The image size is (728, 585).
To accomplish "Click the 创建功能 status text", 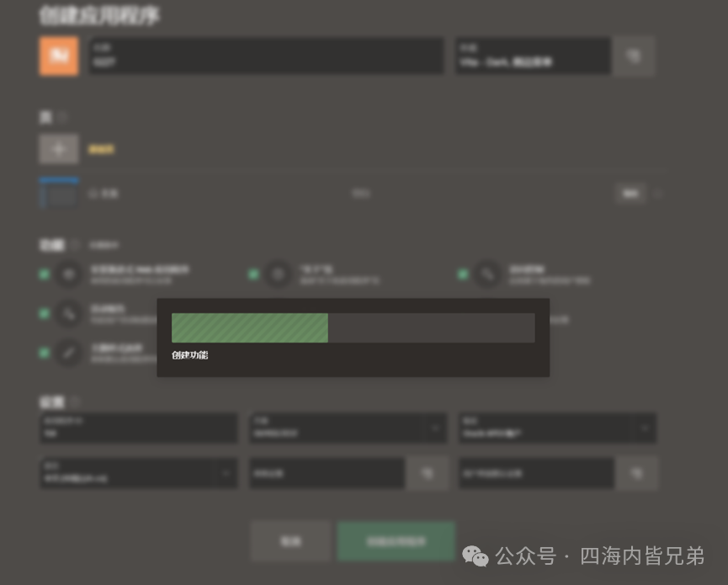I will pyautogui.click(x=190, y=355).
